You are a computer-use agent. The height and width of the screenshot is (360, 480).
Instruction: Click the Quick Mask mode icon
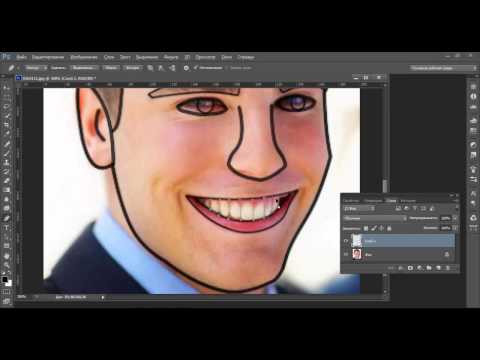pyautogui.click(x=6, y=292)
